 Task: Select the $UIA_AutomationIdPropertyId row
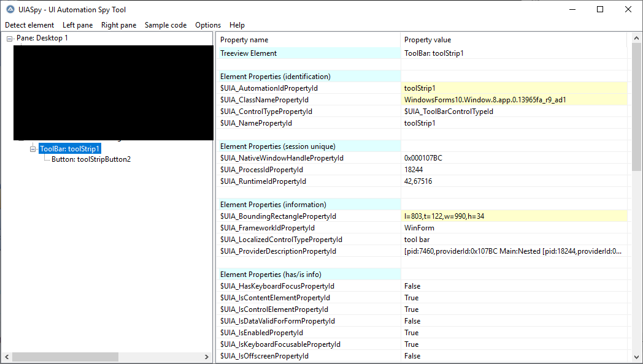point(422,88)
